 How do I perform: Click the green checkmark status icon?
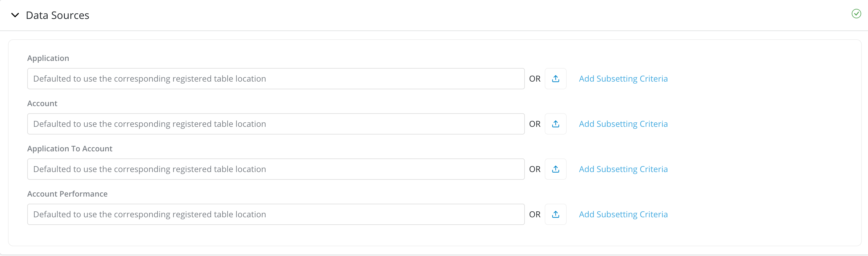856,14
